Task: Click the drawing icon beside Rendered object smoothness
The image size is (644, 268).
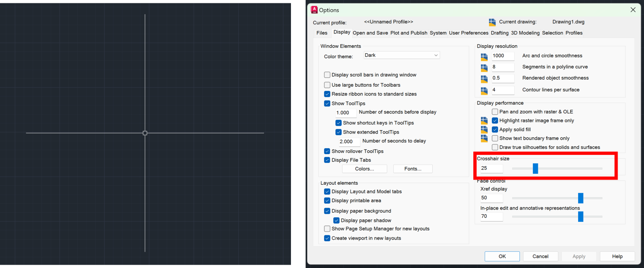Action: tap(483, 78)
